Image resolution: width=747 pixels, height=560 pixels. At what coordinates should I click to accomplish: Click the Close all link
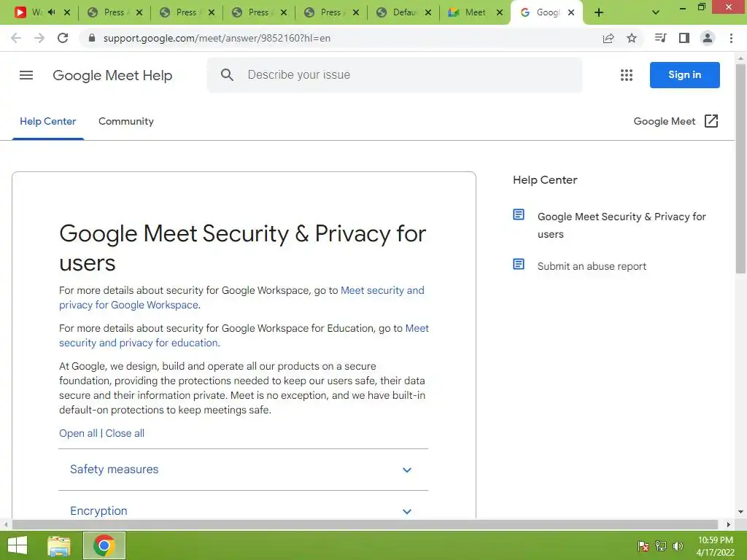[x=125, y=433]
